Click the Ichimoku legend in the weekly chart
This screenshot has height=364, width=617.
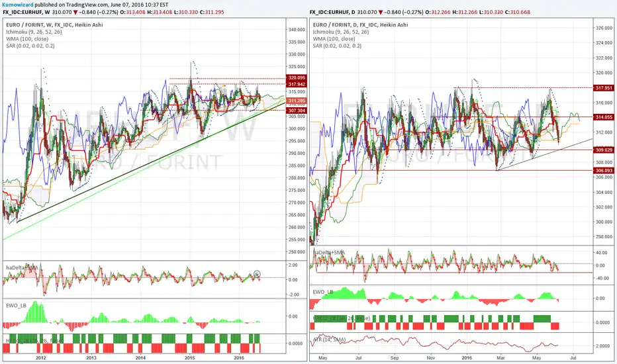(34, 32)
